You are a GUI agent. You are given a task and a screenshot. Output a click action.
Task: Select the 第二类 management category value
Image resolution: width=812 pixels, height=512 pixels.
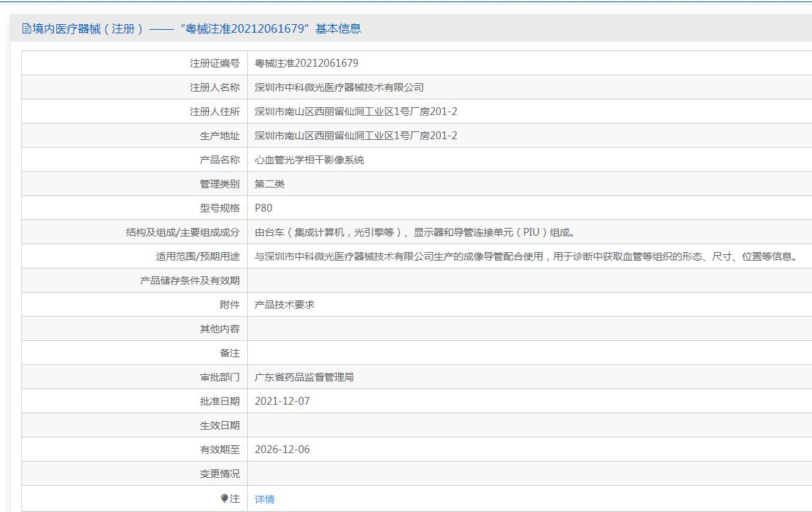tap(269, 184)
